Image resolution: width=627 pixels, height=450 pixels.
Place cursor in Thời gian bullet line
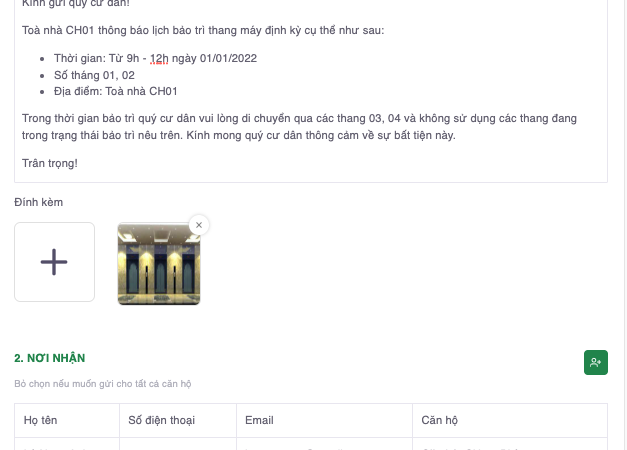[155, 58]
